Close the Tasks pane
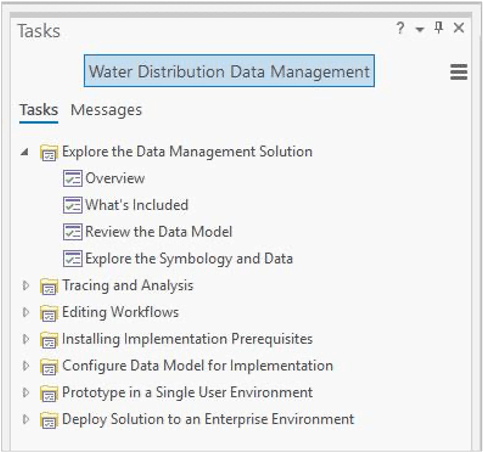 459,28
